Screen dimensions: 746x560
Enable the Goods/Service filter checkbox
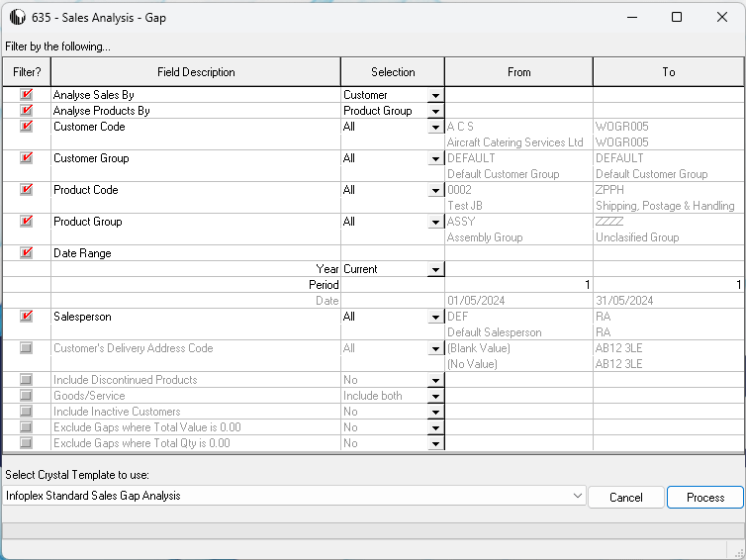[27, 396]
